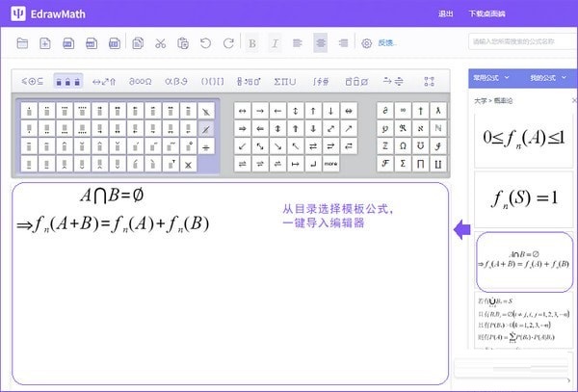Toggle italic formatting button
Viewport: 578px width, 392px height.
pyautogui.click(x=275, y=42)
